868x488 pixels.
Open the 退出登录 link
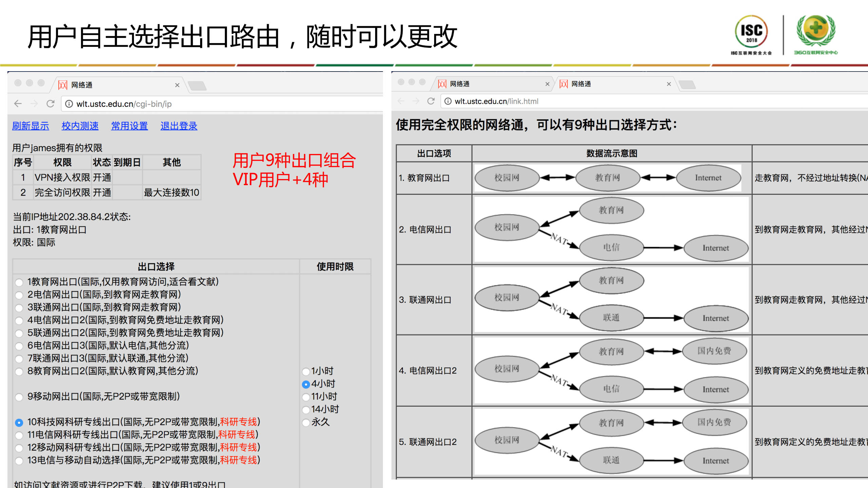(179, 126)
